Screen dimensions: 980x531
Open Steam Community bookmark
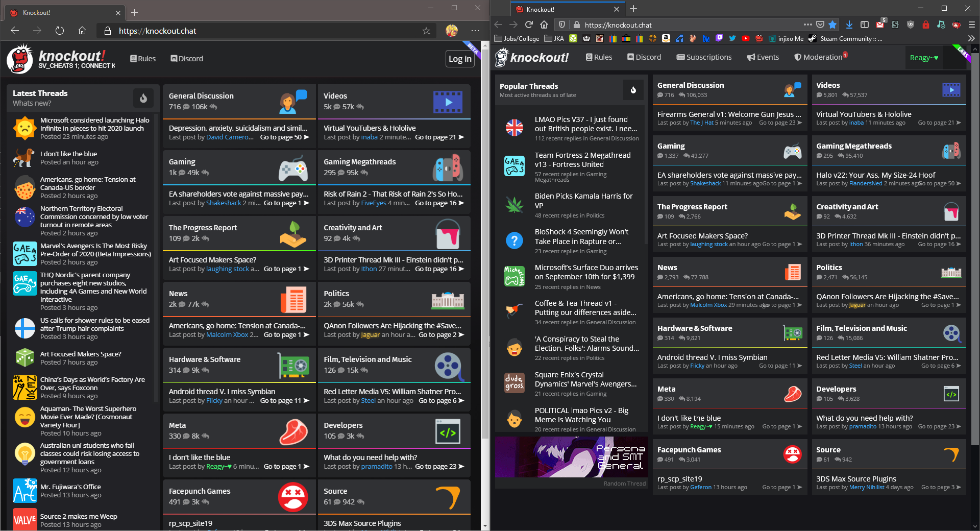(x=845, y=38)
